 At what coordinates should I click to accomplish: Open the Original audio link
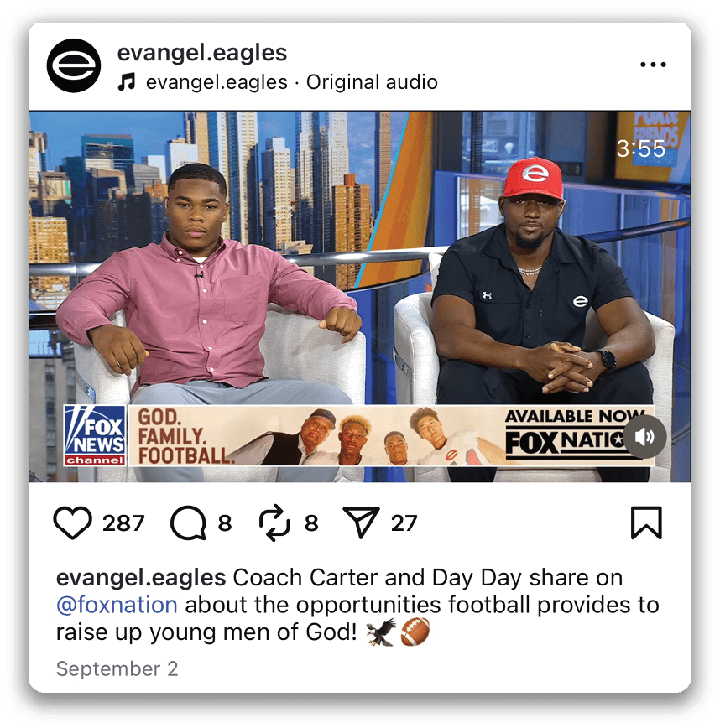[x=372, y=82]
